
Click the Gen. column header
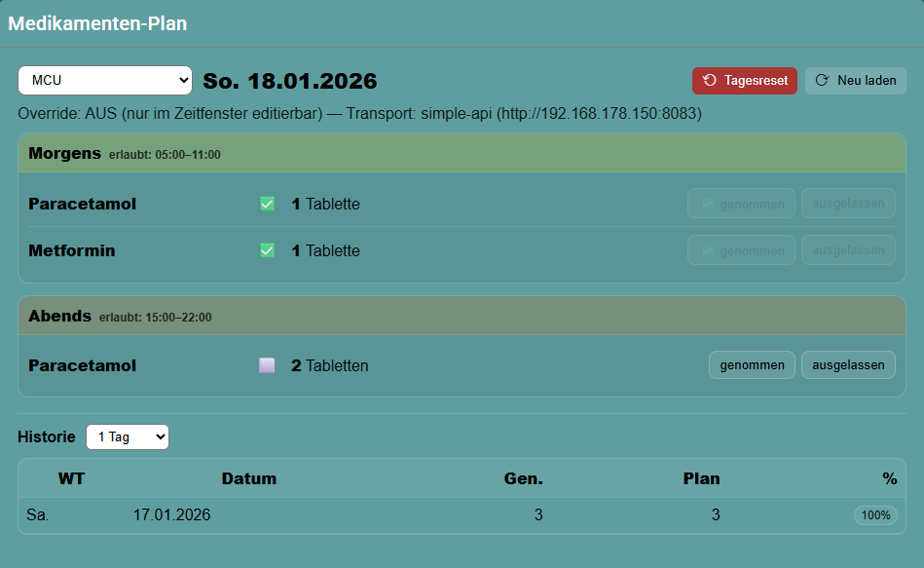(x=523, y=478)
